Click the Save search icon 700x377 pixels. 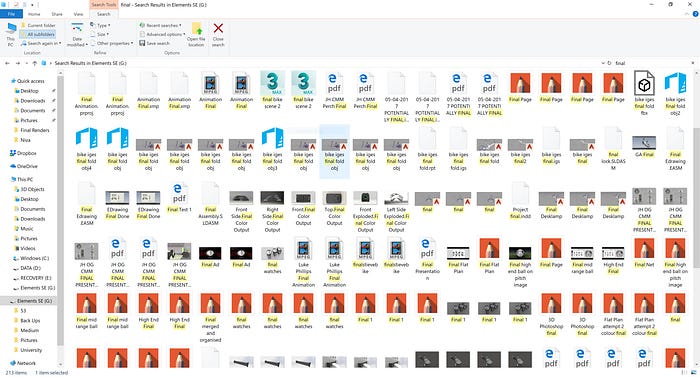142,43
